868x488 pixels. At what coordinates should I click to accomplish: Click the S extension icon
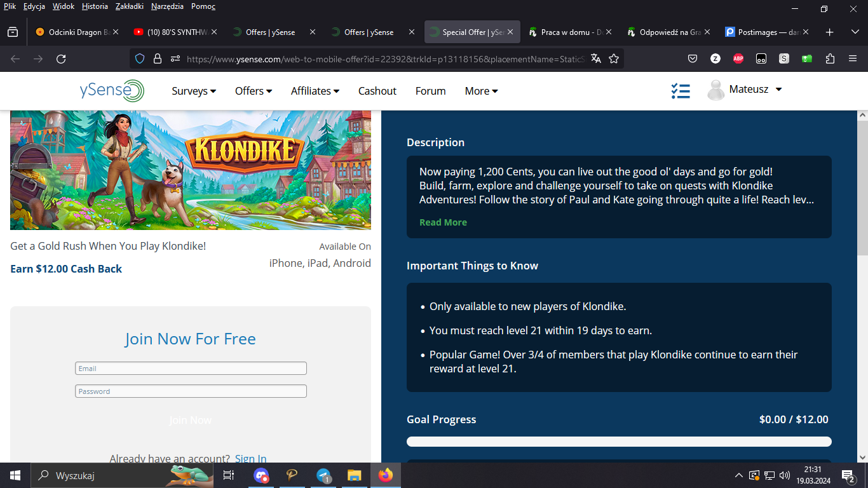pyautogui.click(x=784, y=59)
